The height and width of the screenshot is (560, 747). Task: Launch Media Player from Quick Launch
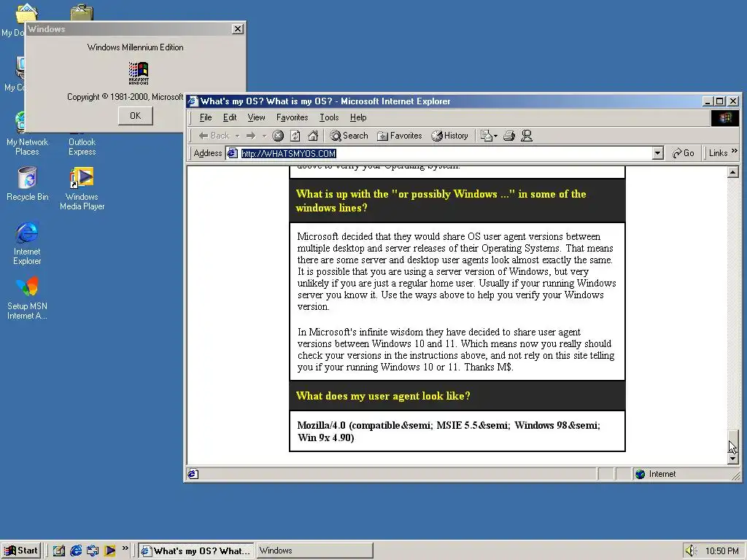109,551
